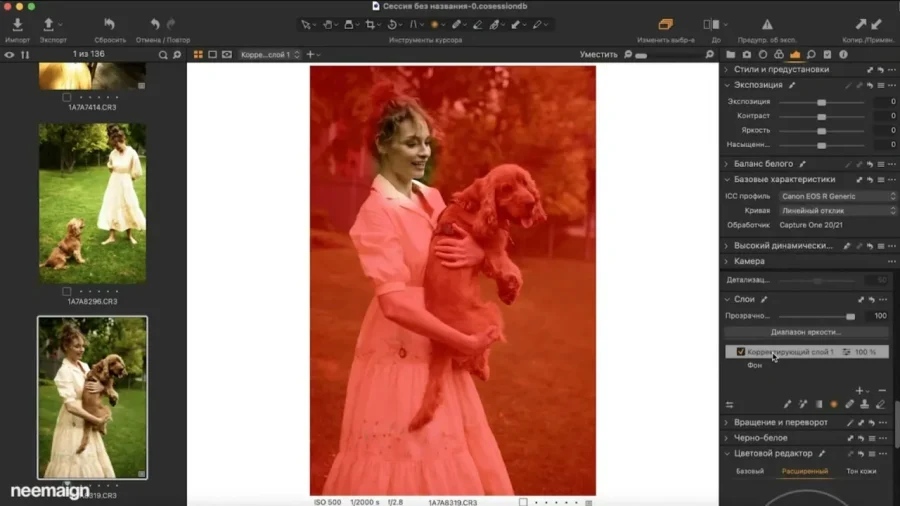Select the thumbnail 1A7A8296.CR3 of woman with dog on grass
The width and height of the screenshot is (900, 506).
click(x=92, y=203)
